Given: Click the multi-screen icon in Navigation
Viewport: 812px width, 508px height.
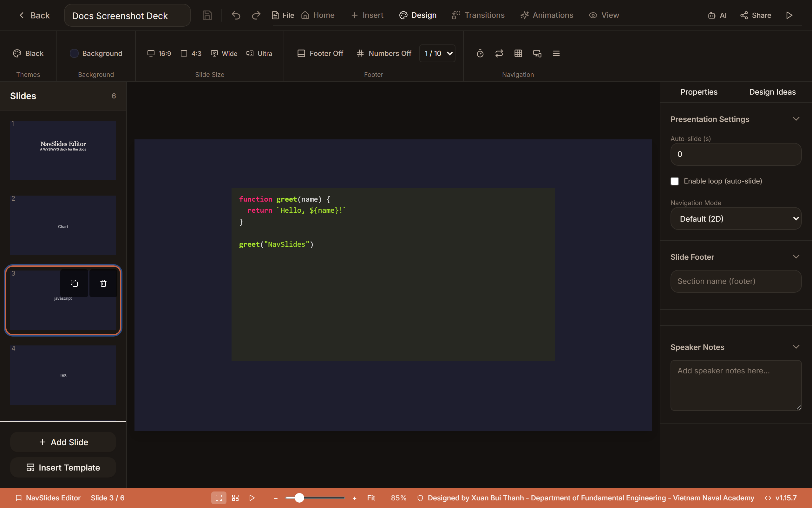Looking at the screenshot, I should (x=537, y=53).
